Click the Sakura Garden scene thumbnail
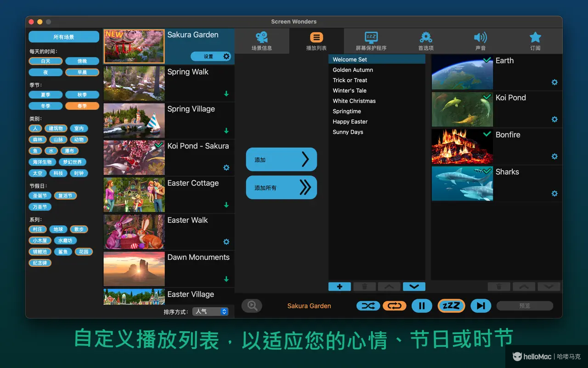The height and width of the screenshot is (368, 588). (x=134, y=46)
